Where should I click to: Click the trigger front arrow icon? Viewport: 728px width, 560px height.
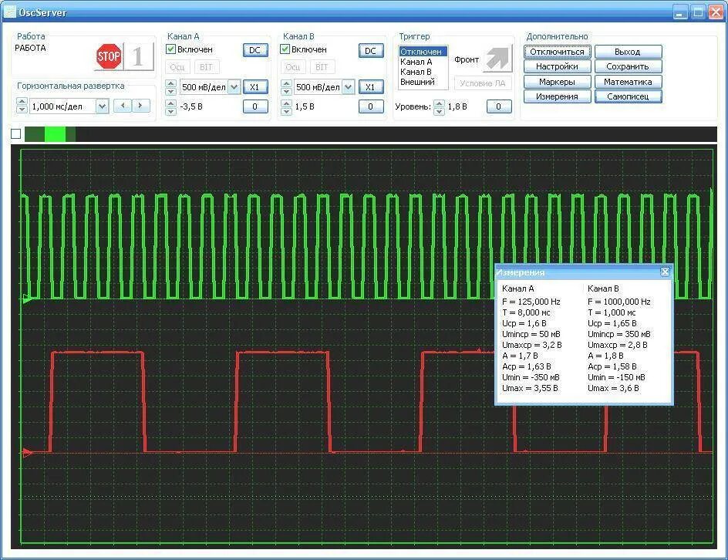pos(497,59)
